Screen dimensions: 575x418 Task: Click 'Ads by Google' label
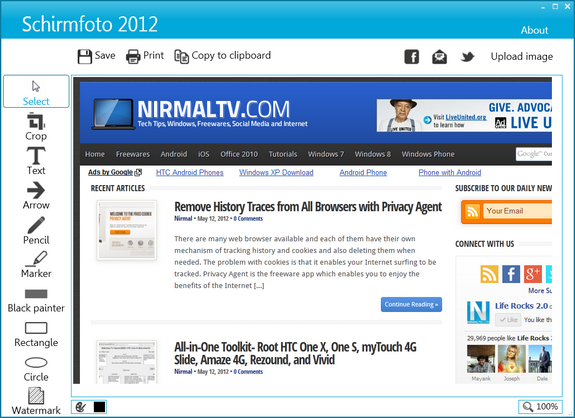[x=115, y=172]
